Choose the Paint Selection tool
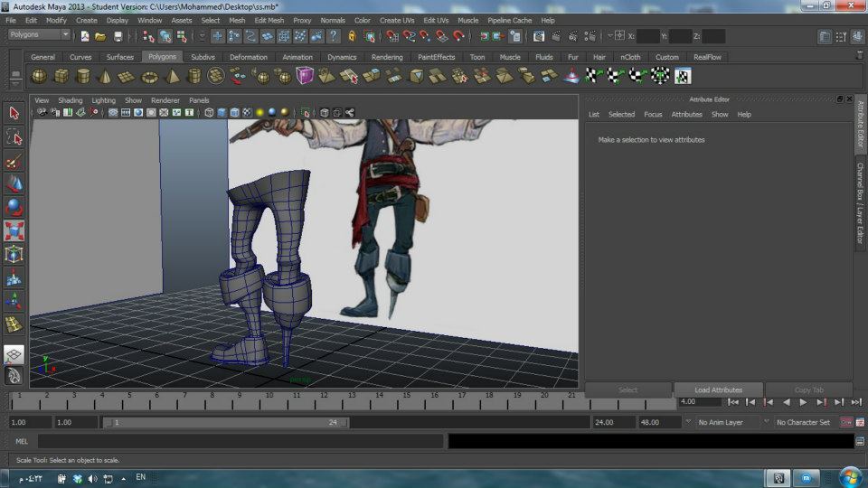Screen dimensions: 868x488 [14, 161]
